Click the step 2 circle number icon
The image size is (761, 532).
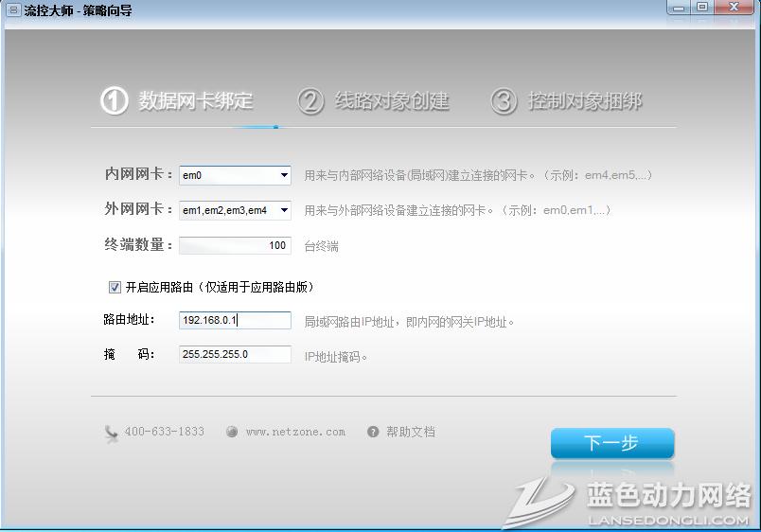(310, 101)
